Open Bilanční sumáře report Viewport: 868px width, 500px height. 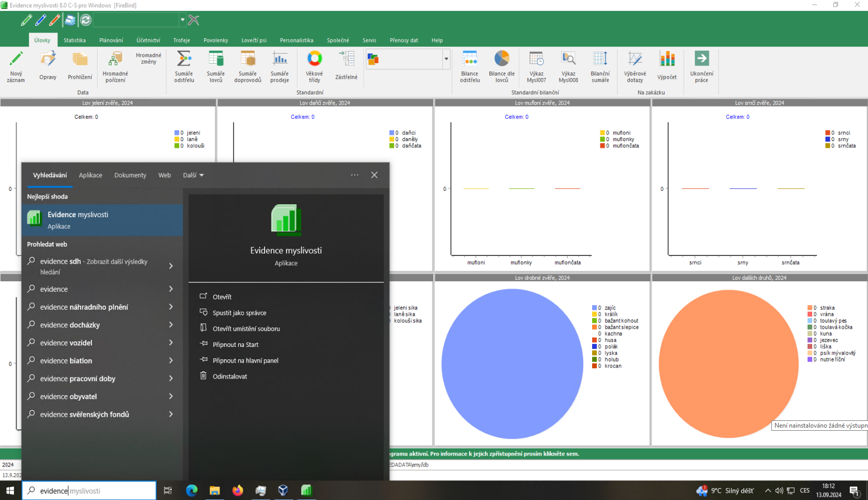[600, 66]
